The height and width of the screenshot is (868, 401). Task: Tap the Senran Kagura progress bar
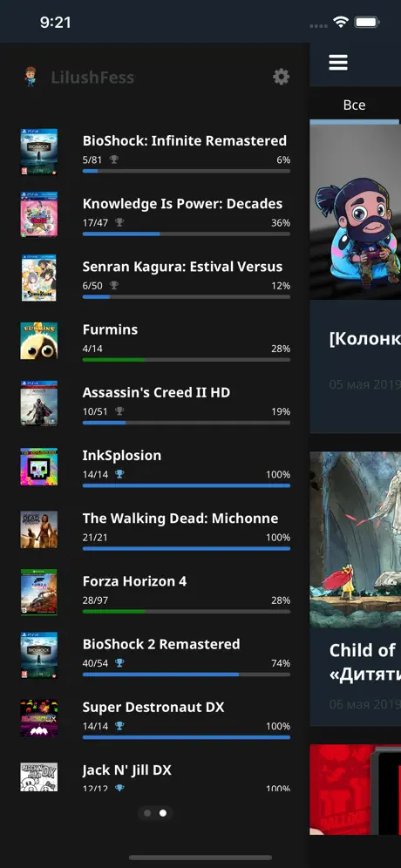pyautogui.click(x=186, y=297)
